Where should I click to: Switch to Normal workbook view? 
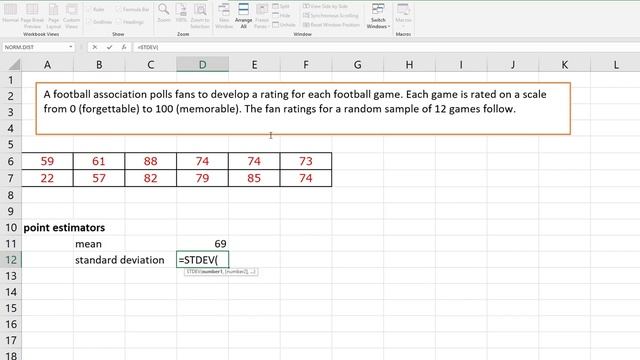pyautogui.click(x=10, y=13)
